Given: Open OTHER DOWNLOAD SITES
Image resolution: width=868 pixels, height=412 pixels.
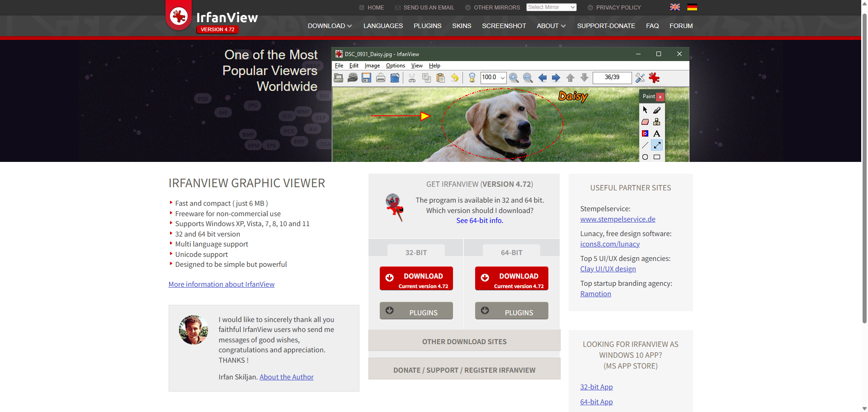Looking at the screenshot, I should click(464, 341).
